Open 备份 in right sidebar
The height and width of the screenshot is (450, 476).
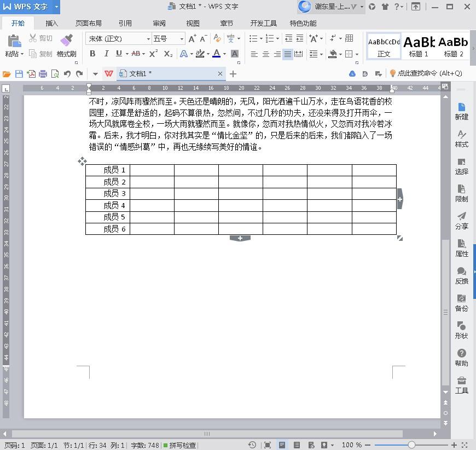(461, 303)
